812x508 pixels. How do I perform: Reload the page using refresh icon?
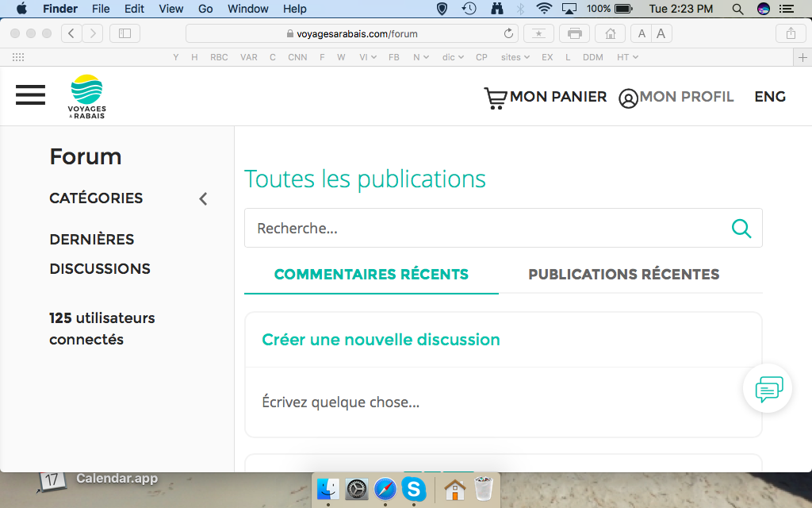point(508,33)
